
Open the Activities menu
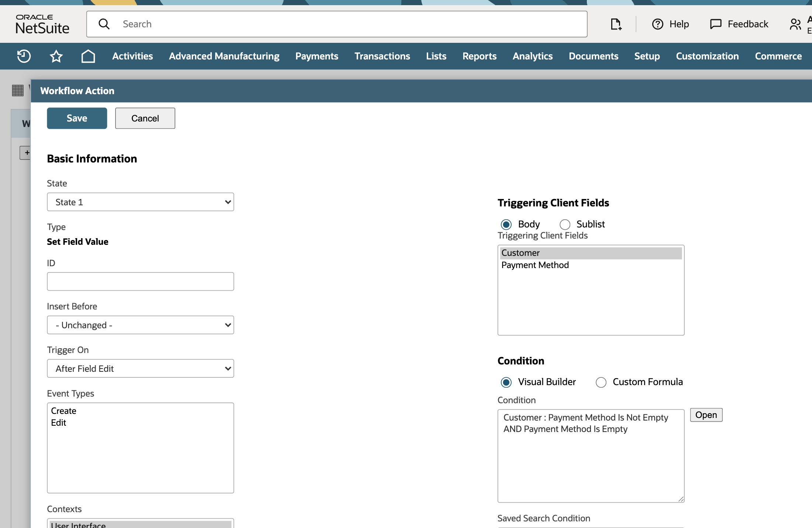point(133,56)
